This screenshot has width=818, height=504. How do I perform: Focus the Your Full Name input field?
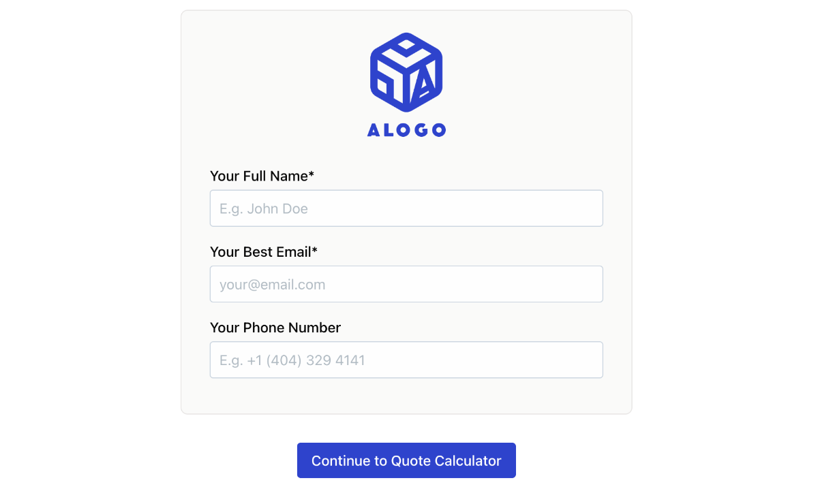click(406, 208)
